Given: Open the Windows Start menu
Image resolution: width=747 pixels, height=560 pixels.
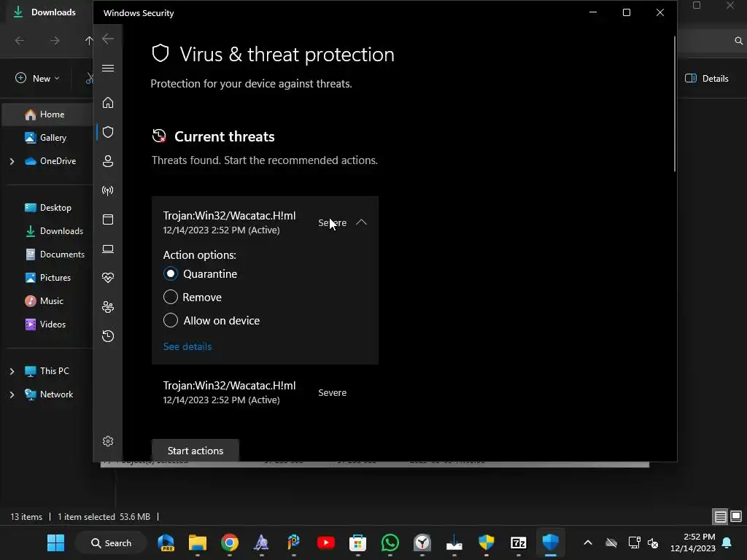Looking at the screenshot, I should click(55, 542).
